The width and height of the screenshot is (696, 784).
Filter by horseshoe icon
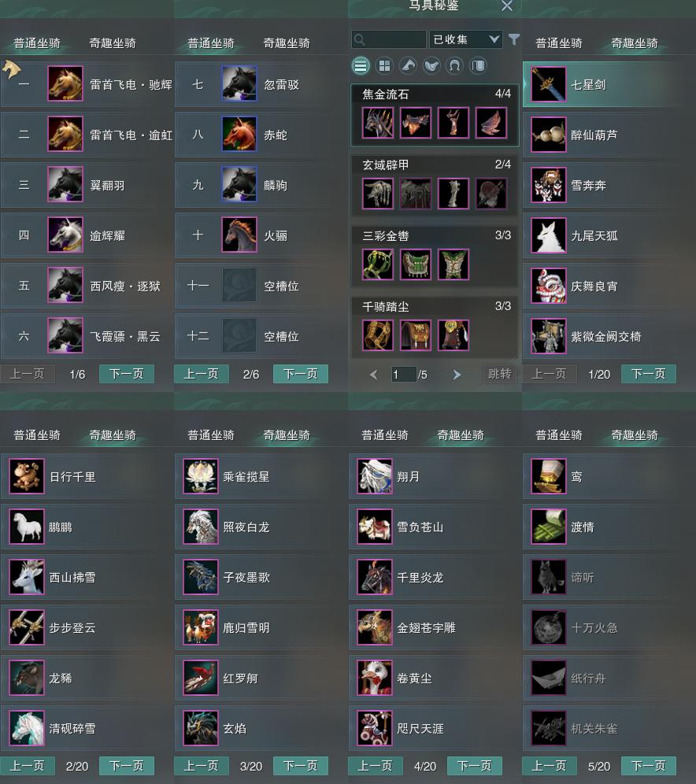[454, 65]
